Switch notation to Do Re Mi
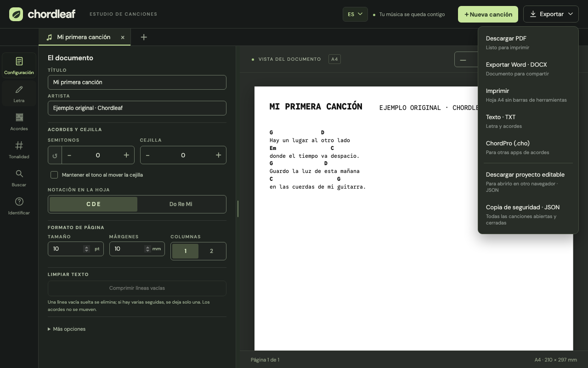The width and height of the screenshot is (588, 368). [181, 204]
